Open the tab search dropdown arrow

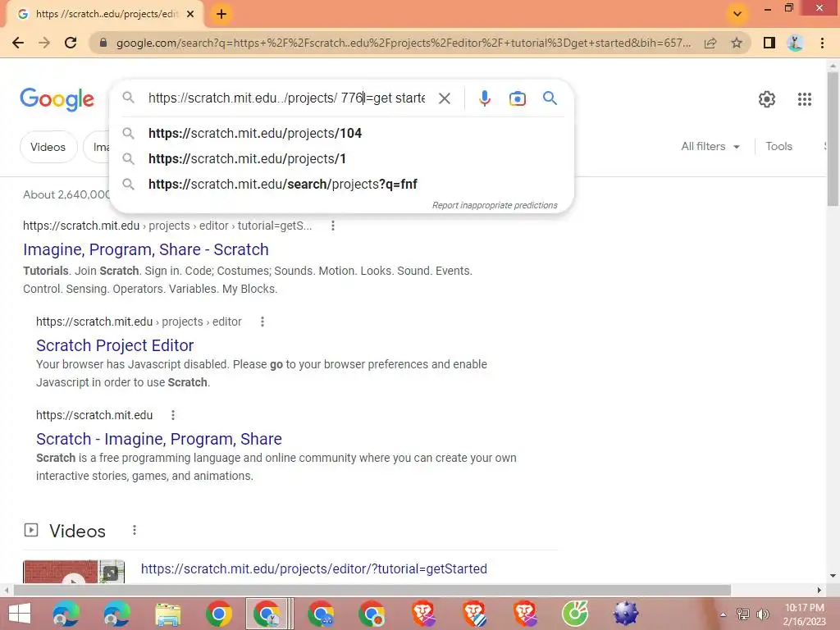737,14
